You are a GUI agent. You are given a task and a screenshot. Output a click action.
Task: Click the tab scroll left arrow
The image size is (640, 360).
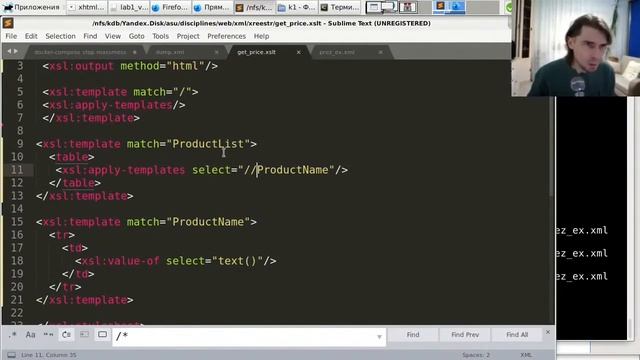[9, 51]
